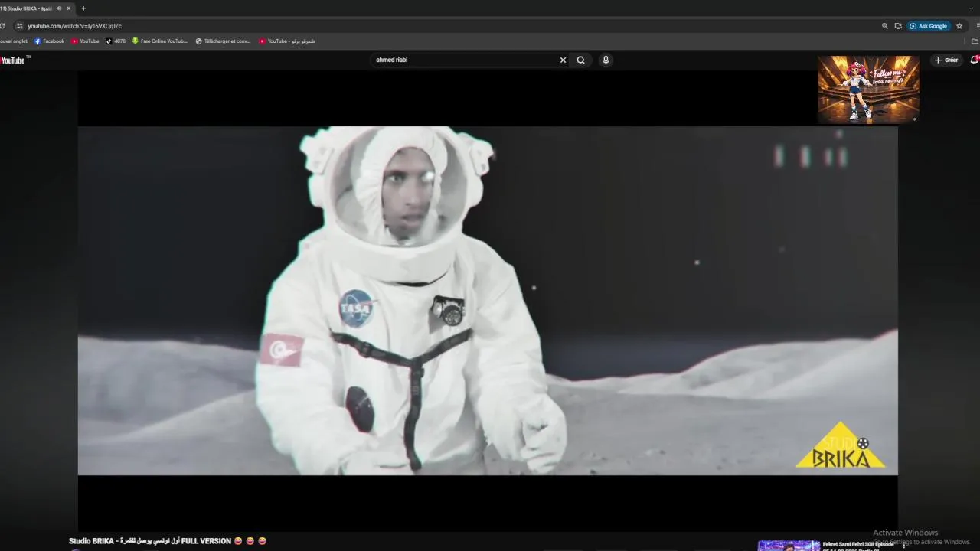The width and height of the screenshot is (980, 551).
Task: Open the 4076 TikTok bookmark
Action: pyautogui.click(x=116, y=41)
